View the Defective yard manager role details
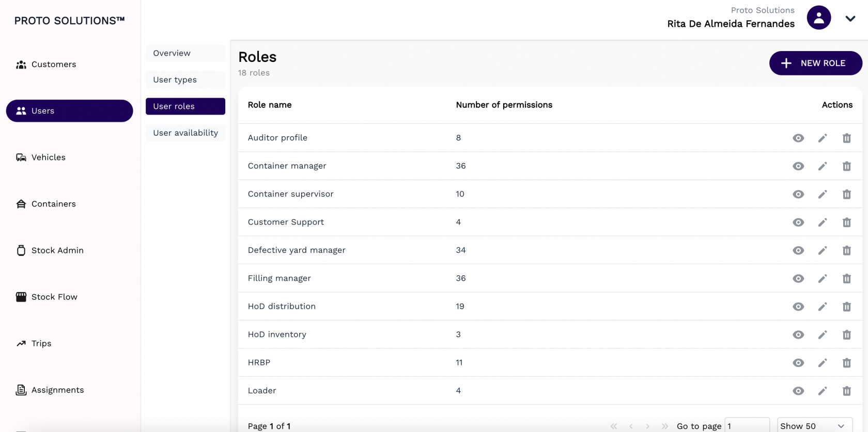The width and height of the screenshot is (868, 432). [798, 250]
